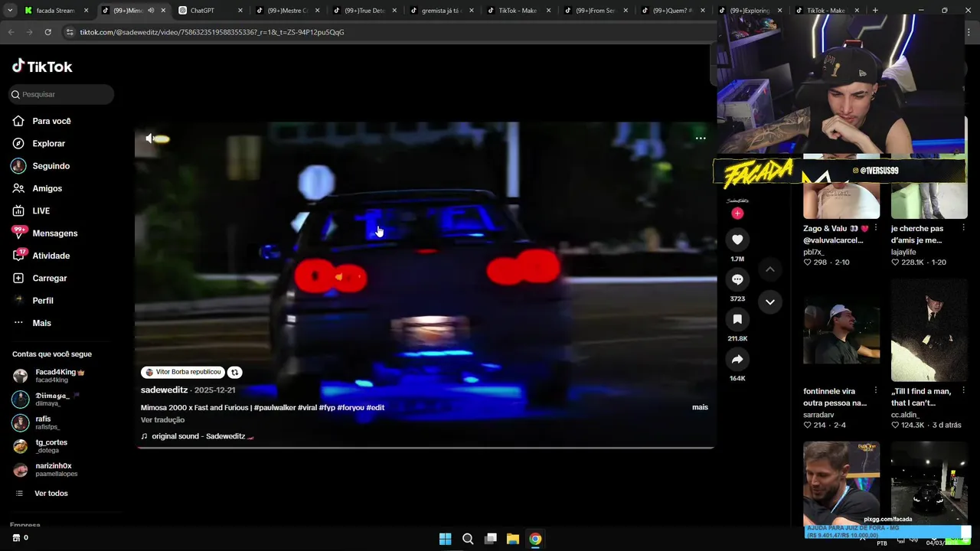Focus the Pesquisar search field

tap(61, 94)
